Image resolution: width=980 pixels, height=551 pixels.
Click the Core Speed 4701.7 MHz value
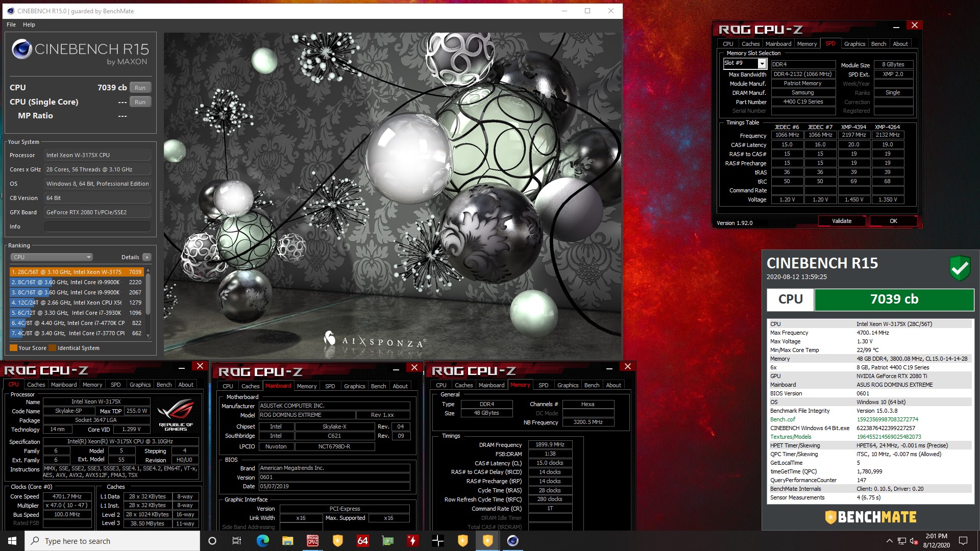[x=67, y=496]
